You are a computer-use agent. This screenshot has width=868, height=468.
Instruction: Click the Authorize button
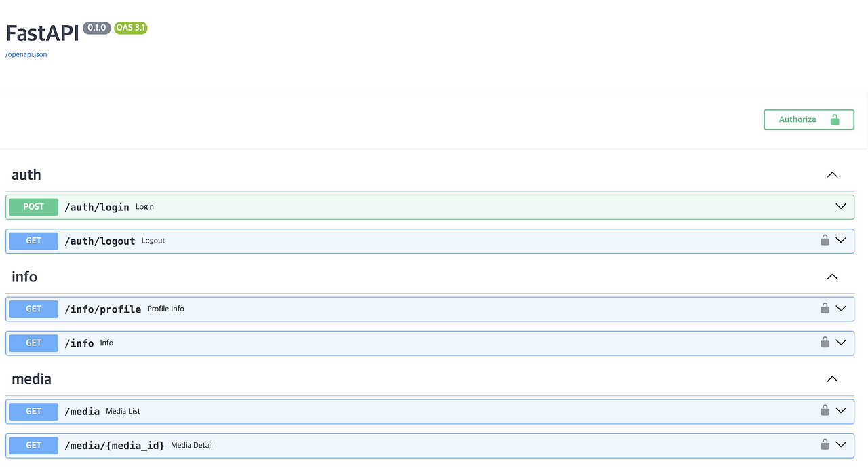[x=808, y=119]
